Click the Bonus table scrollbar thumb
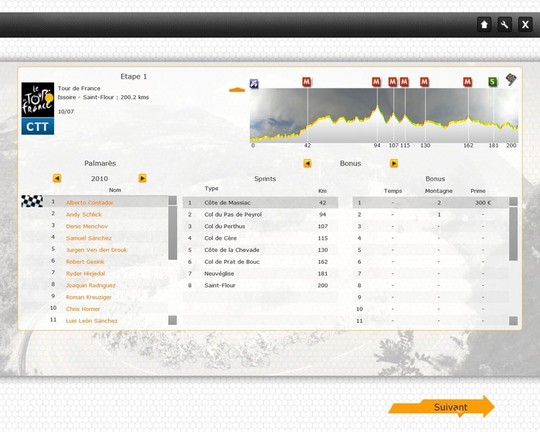Viewport: 540px width, 432px height. pyautogui.click(x=513, y=234)
